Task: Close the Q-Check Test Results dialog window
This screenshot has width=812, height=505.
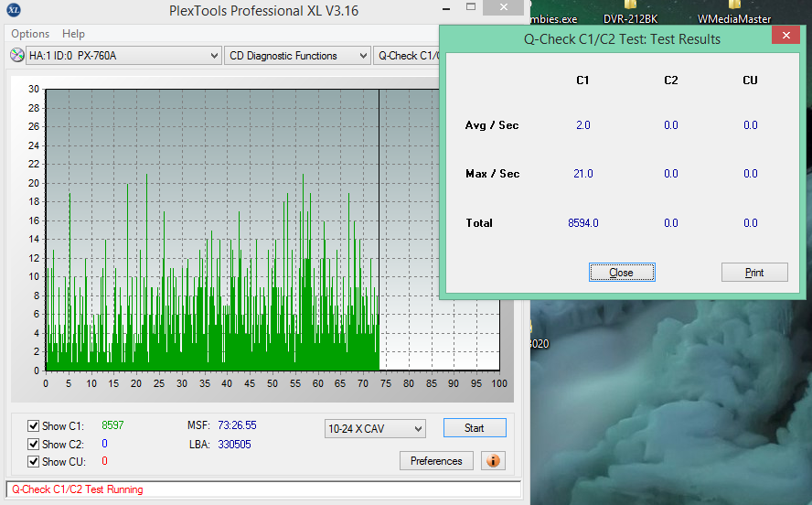Action: point(785,35)
